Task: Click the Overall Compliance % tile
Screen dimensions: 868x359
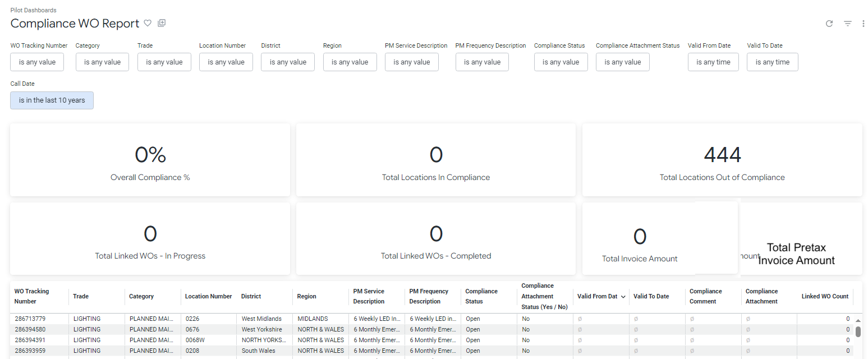Action: click(150, 160)
